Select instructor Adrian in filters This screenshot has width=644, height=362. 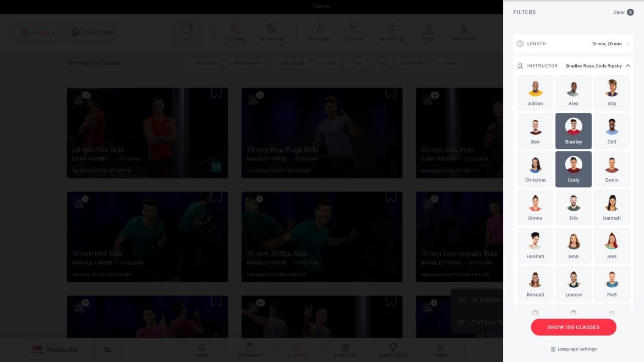[535, 93]
